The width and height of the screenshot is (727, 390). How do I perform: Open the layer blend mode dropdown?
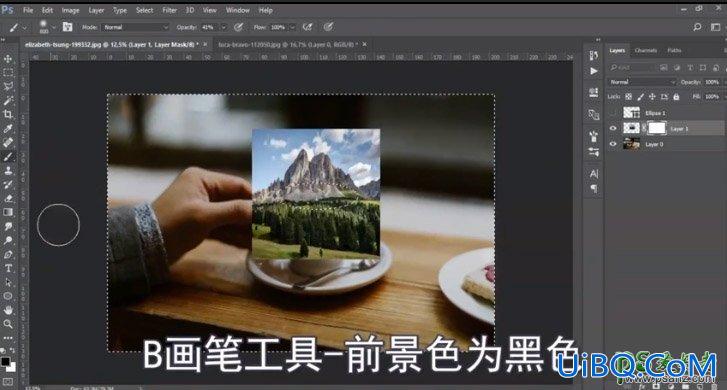[642, 82]
